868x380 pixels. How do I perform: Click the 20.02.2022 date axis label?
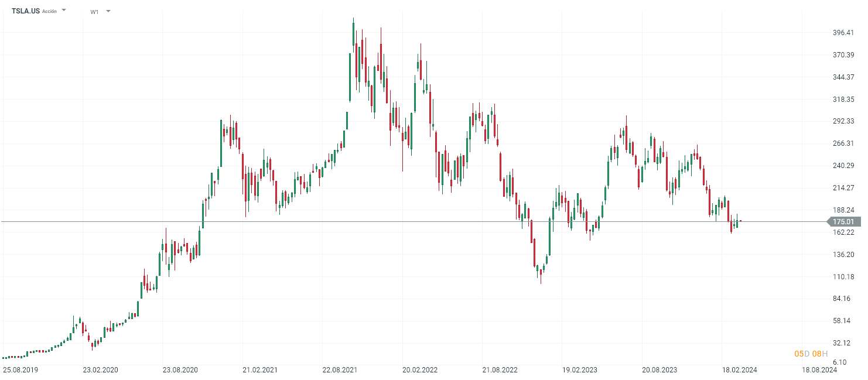(x=420, y=370)
